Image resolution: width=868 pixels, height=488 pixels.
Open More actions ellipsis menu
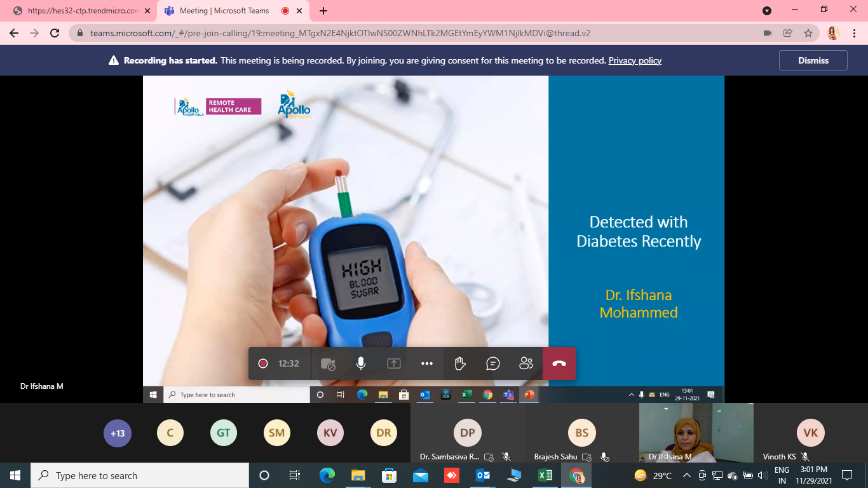click(427, 363)
